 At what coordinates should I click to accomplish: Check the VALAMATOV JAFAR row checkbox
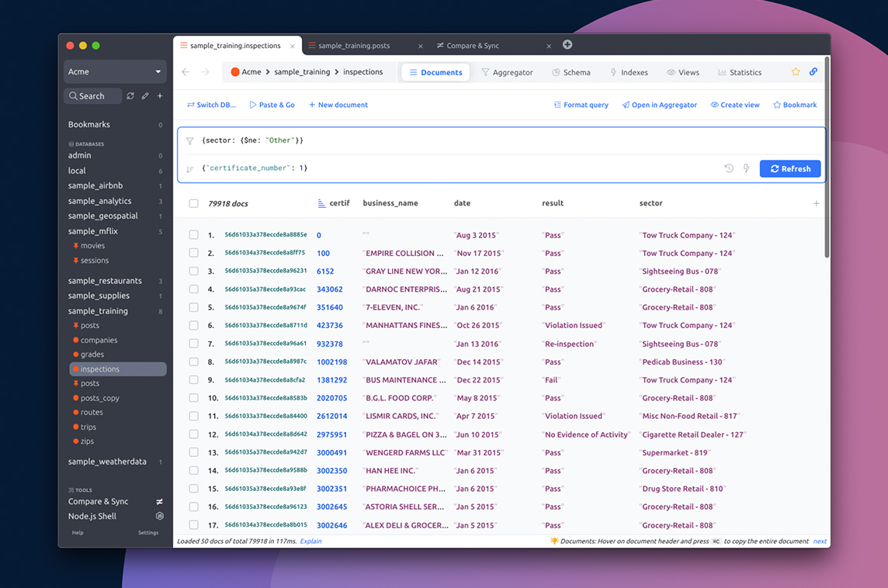pos(194,361)
